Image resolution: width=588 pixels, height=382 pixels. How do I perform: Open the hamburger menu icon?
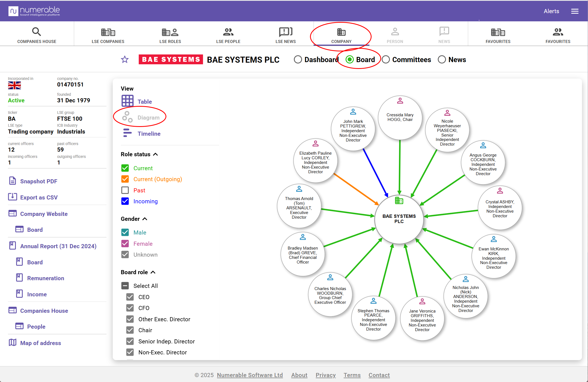tap(575, 11)
